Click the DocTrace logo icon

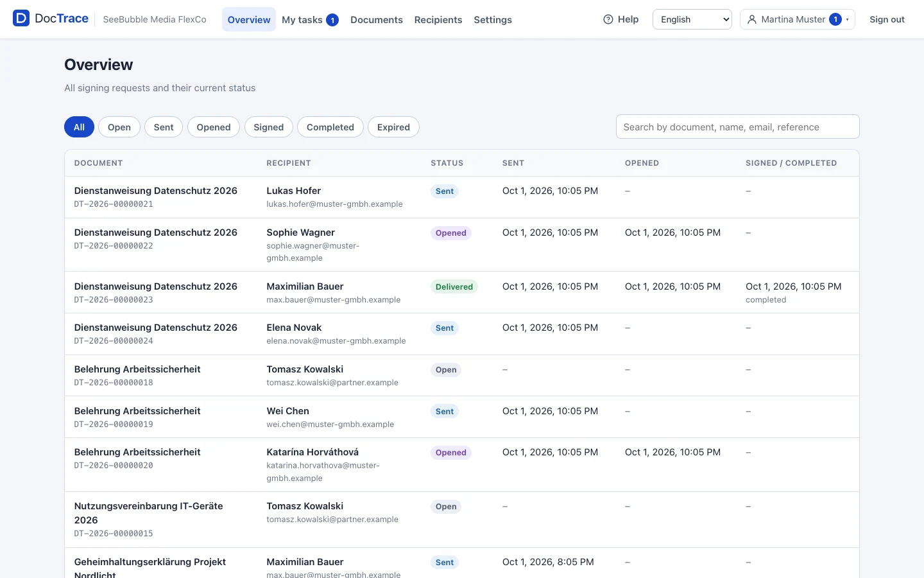[x=21, y=19]
